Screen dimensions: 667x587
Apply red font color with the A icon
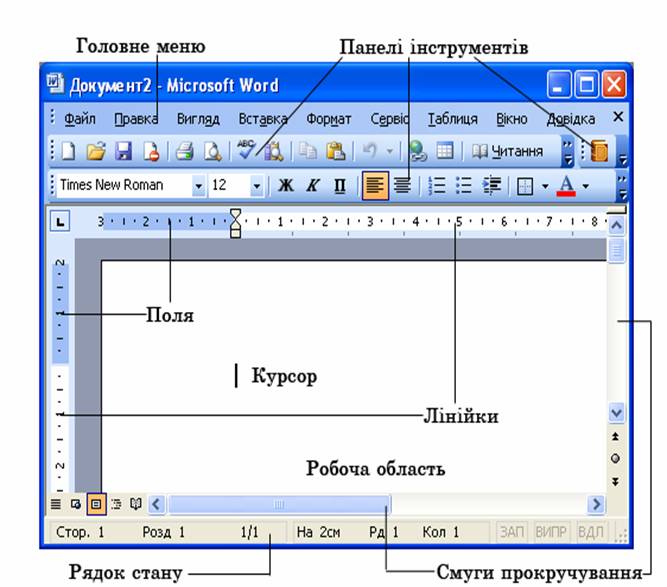566,186
